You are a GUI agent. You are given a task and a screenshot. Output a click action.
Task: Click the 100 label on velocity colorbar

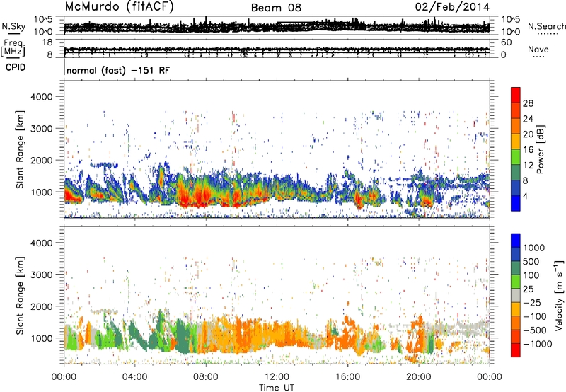coord(532,275)
